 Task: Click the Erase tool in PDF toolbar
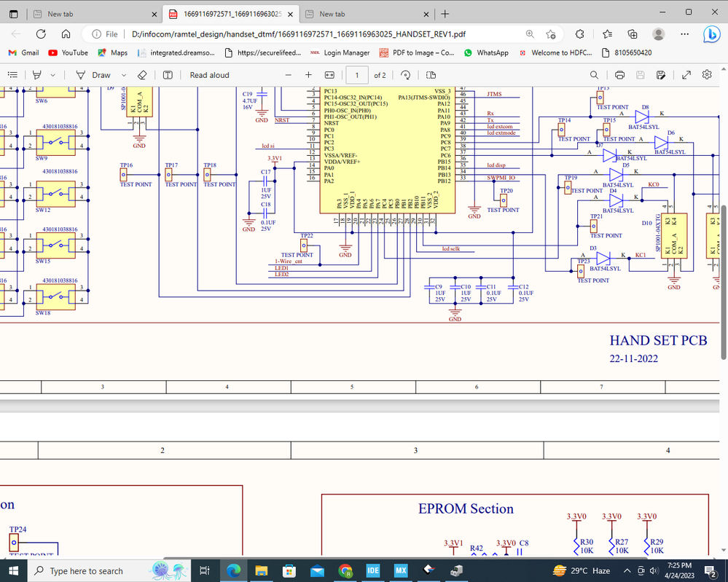142,75
